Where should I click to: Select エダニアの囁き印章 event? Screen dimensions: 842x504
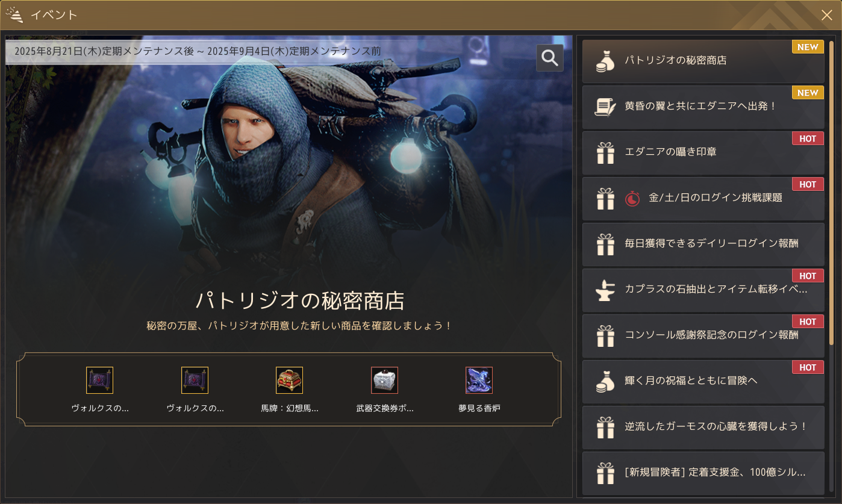point(703,152)
